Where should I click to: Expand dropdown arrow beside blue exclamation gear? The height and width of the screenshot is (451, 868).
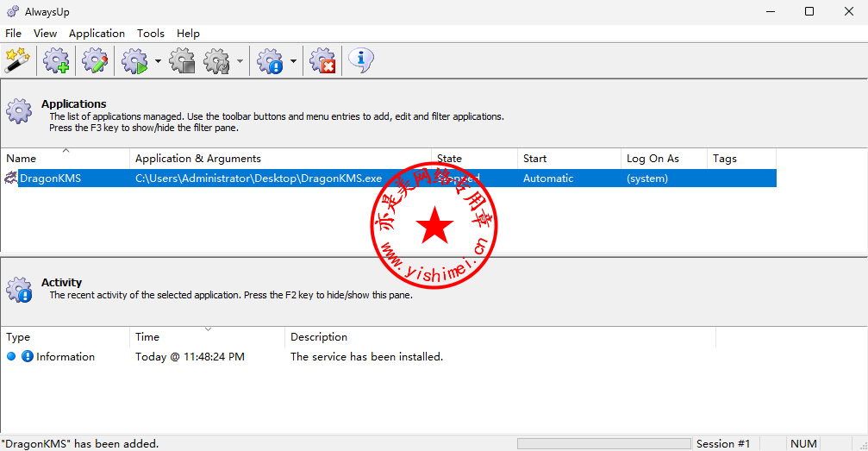click(x=293, y=62)
